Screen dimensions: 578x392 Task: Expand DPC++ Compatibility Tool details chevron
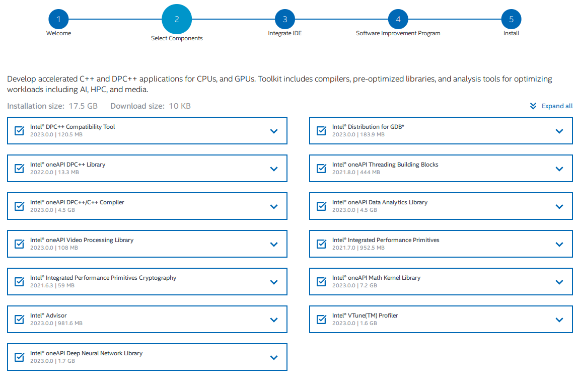(274, 131)
